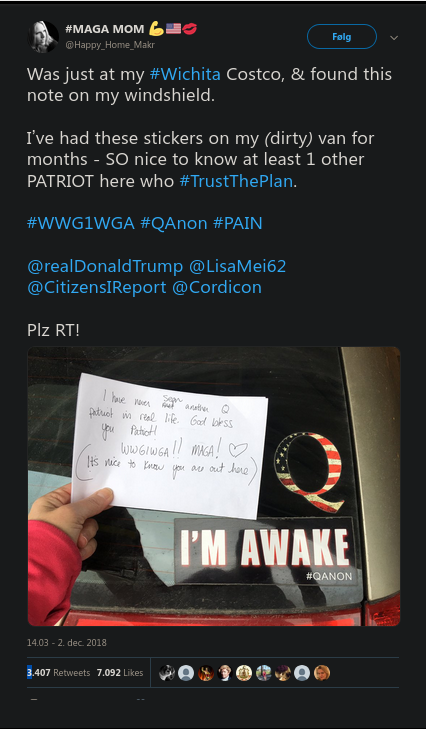Open the #WWG1WGA hashtag
Image resolution: width=426 pixels, height=729 pixels.
pos(81,223)
